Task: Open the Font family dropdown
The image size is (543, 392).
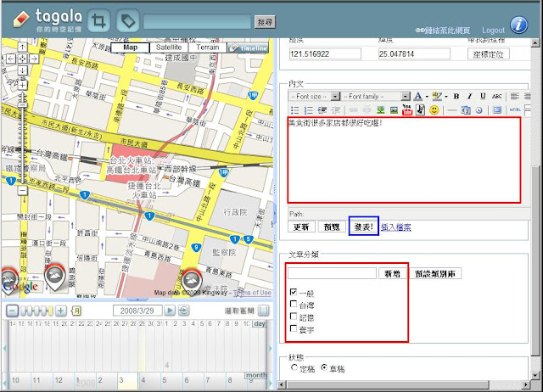Action: [x=376, y=96]
